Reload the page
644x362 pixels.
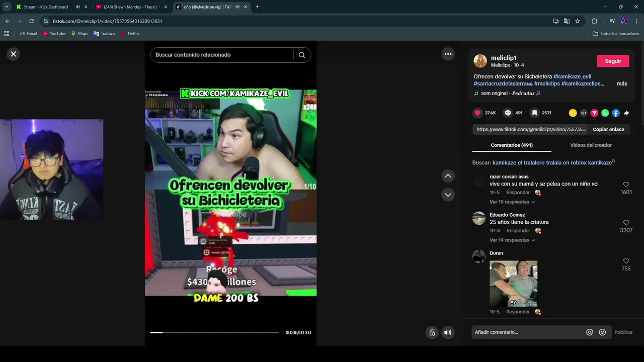point(31,21)
